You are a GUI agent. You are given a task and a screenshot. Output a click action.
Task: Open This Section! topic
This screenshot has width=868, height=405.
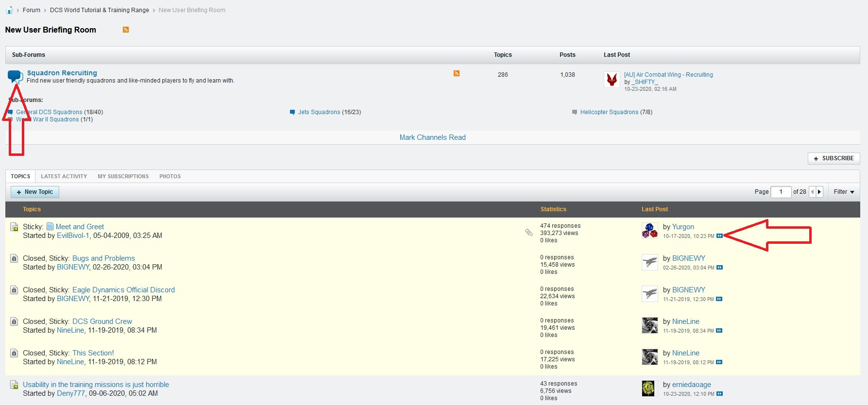pos(93,353)
